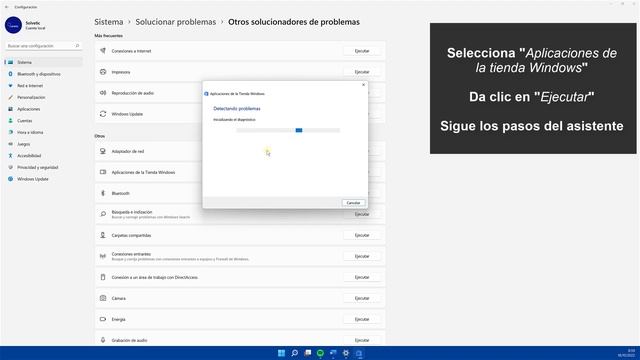Click the Windows Update refresh icon in list
Image resolution: width=640 pixels, height=360 pixels.
pos(103,114)
